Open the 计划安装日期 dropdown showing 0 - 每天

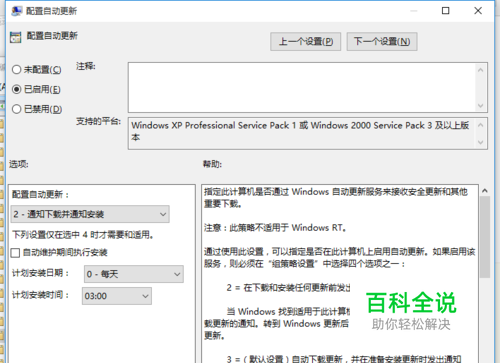coord(133,274)
